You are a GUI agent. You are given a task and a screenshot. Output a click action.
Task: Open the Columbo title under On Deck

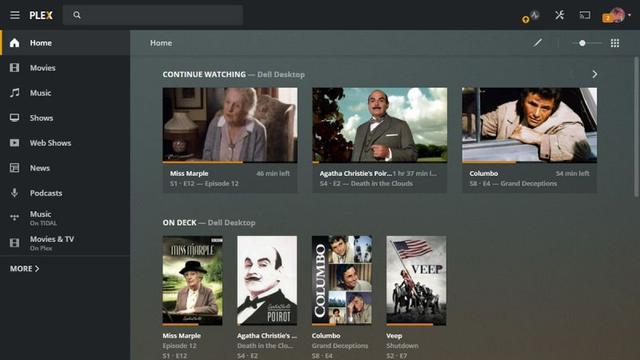tap(326, 336)
